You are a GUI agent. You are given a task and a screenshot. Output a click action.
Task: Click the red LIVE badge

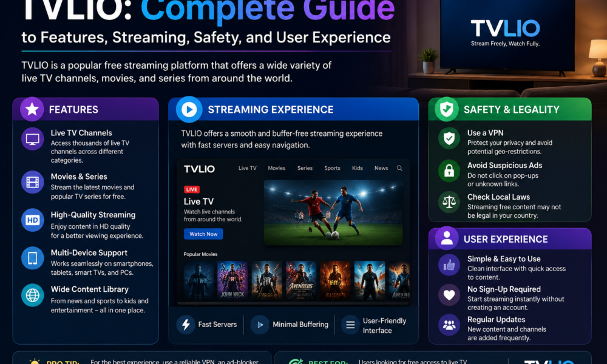[192, 189]
